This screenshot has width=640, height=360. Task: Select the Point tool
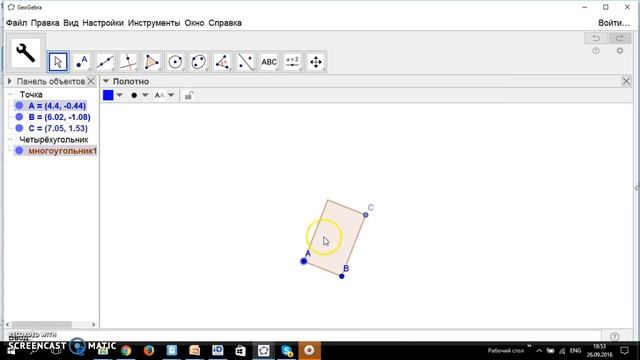tap(82, 62)
